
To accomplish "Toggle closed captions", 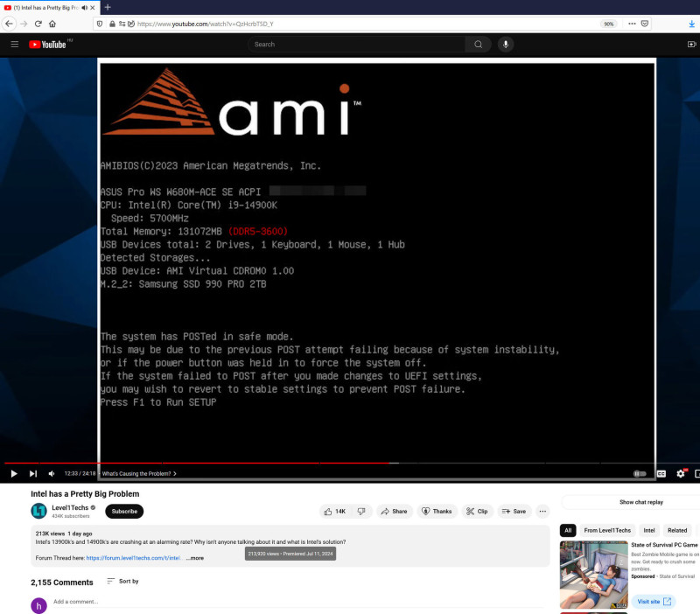I will click(661, 473).
